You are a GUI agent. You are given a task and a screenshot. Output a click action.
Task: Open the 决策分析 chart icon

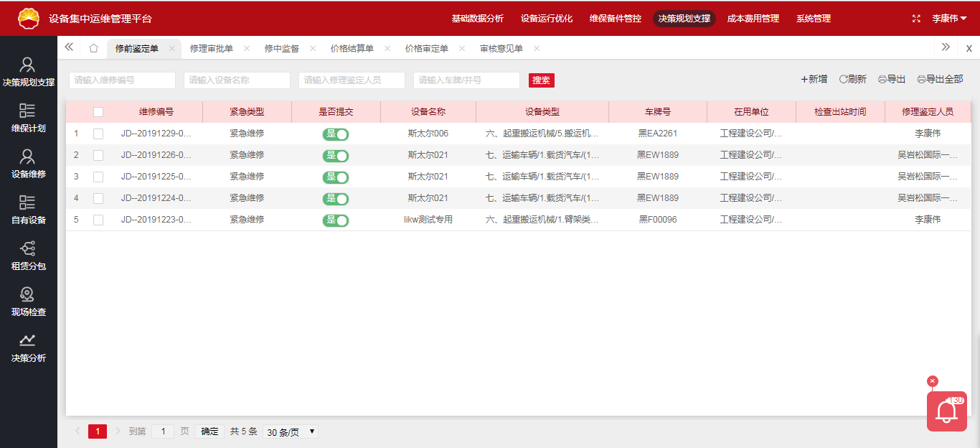coord(28,340)
